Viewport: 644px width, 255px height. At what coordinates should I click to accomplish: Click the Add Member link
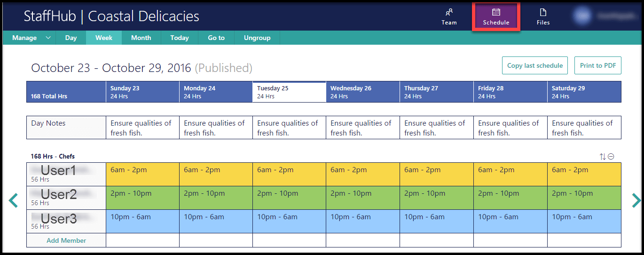click(66, 240)
